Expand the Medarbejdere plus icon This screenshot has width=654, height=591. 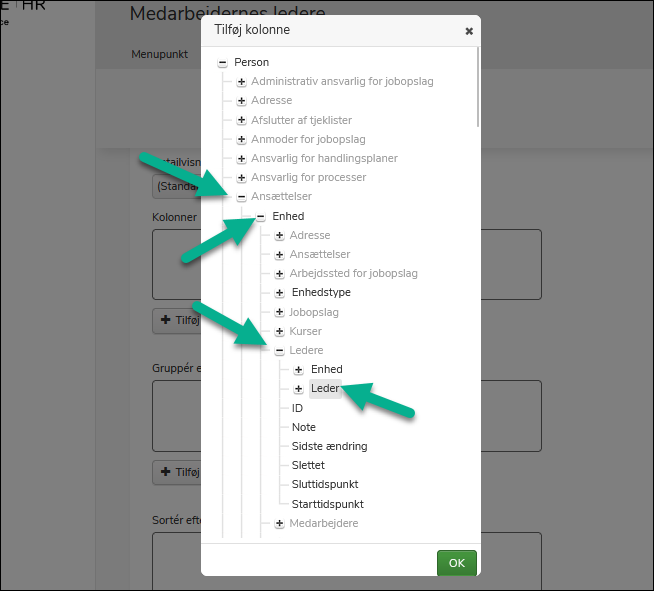[279, 524]
